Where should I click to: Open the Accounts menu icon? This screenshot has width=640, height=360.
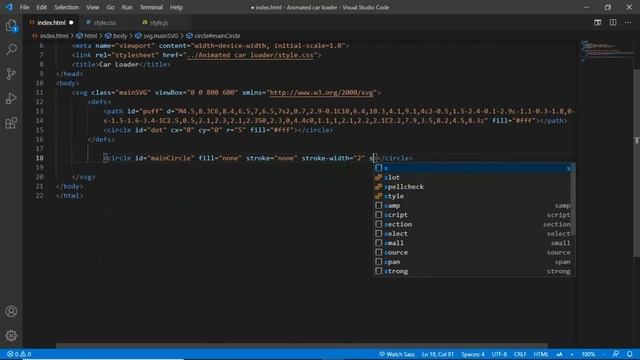(x=11, y=311)
